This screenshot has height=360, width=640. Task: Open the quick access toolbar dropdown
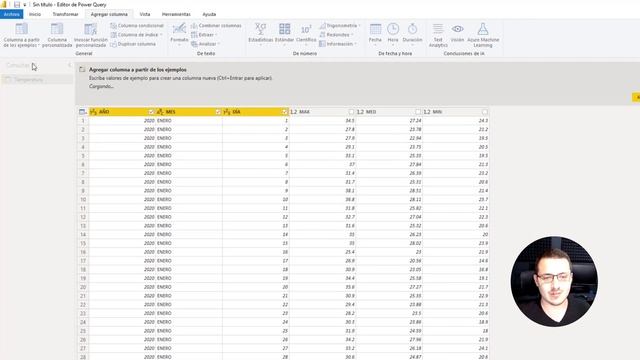pos(24,5)
